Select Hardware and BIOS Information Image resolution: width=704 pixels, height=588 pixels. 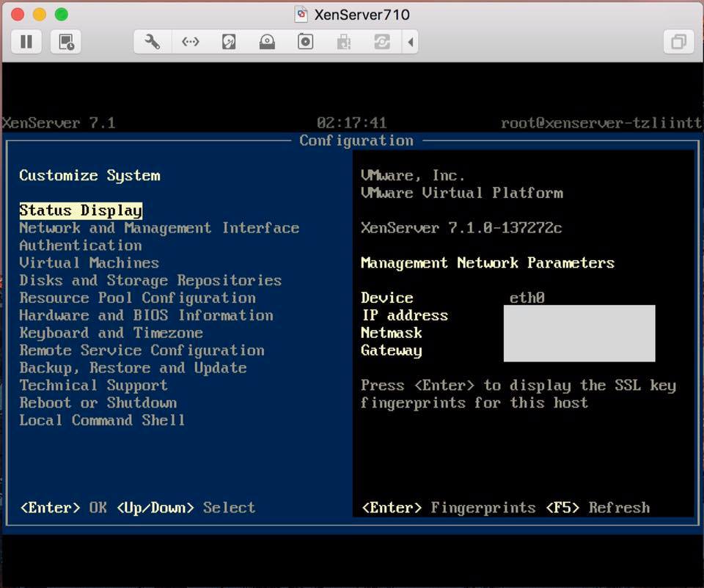(x=147, y=315)
